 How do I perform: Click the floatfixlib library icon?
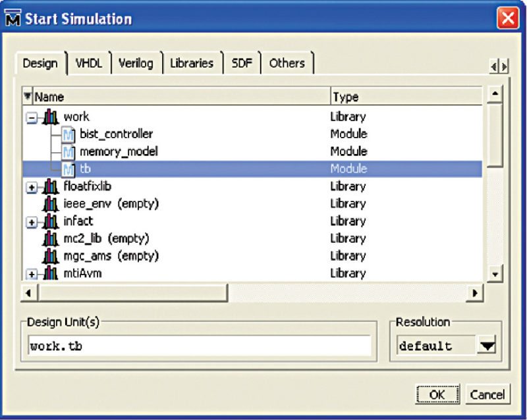(50, 187)
